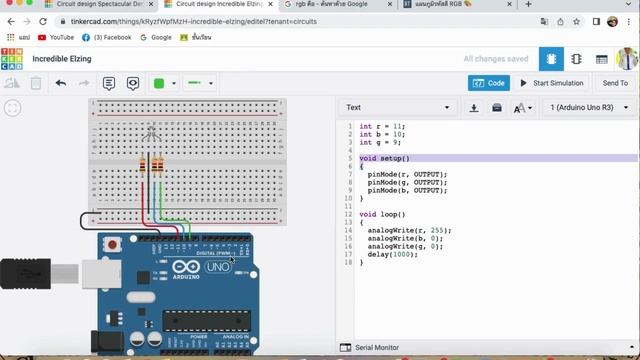Toggle the browser side panel

tap(596, 22)
